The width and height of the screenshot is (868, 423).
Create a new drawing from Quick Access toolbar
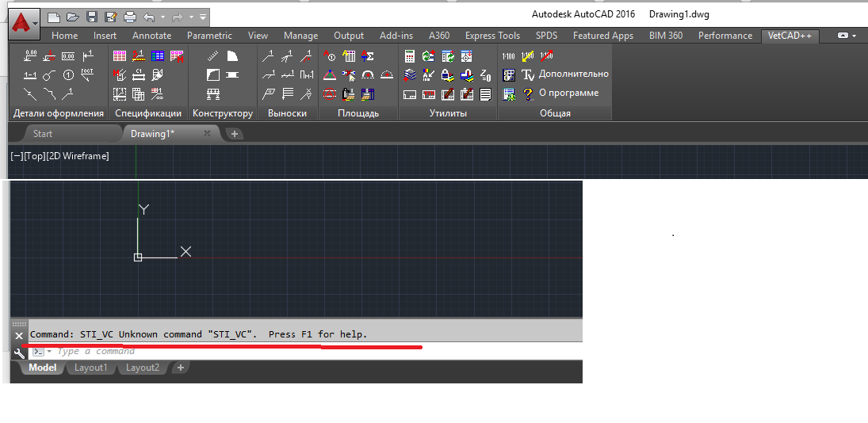point(54,17)
